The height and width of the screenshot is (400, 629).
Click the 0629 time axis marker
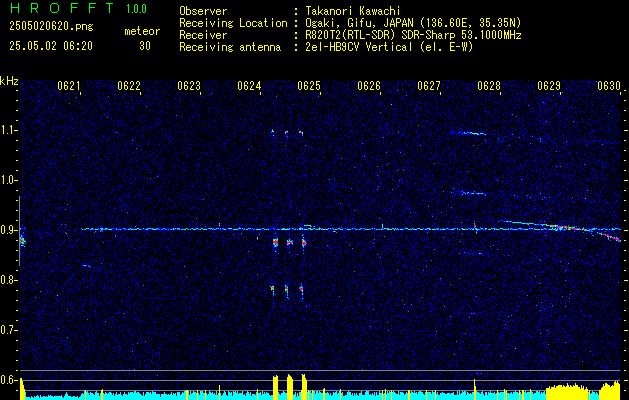tap(549, 85)
